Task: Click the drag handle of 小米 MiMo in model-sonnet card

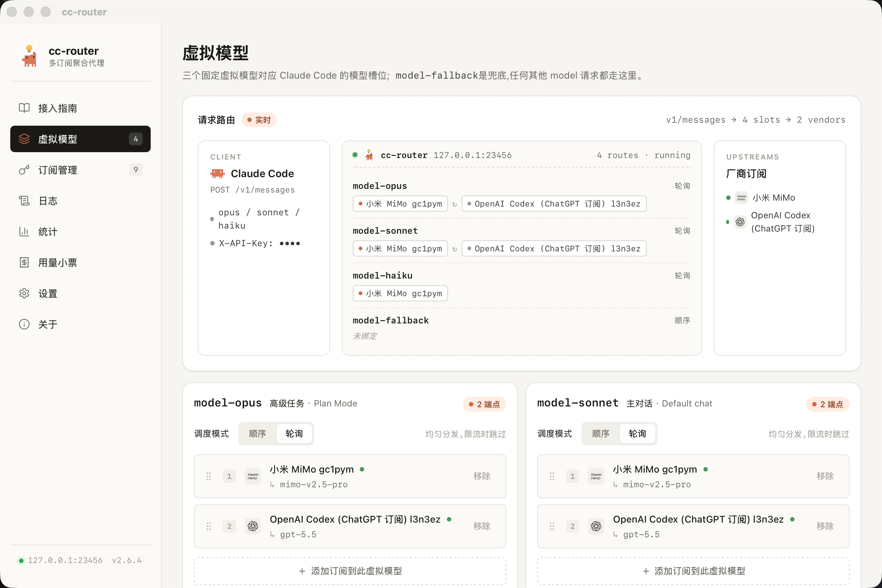Action: [552, 476]
